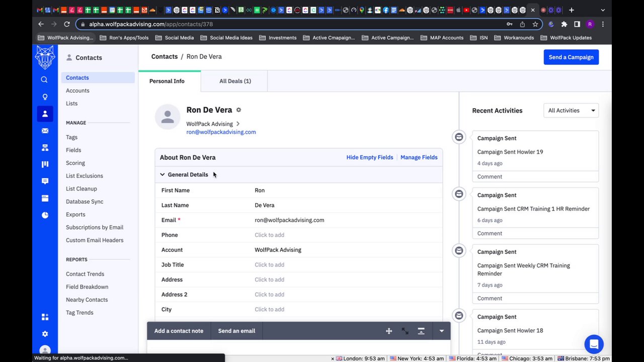This screenshot has width=644, height=362.
Task: Open the Apps grid icon in sidebar
Action: pos(45,317)
